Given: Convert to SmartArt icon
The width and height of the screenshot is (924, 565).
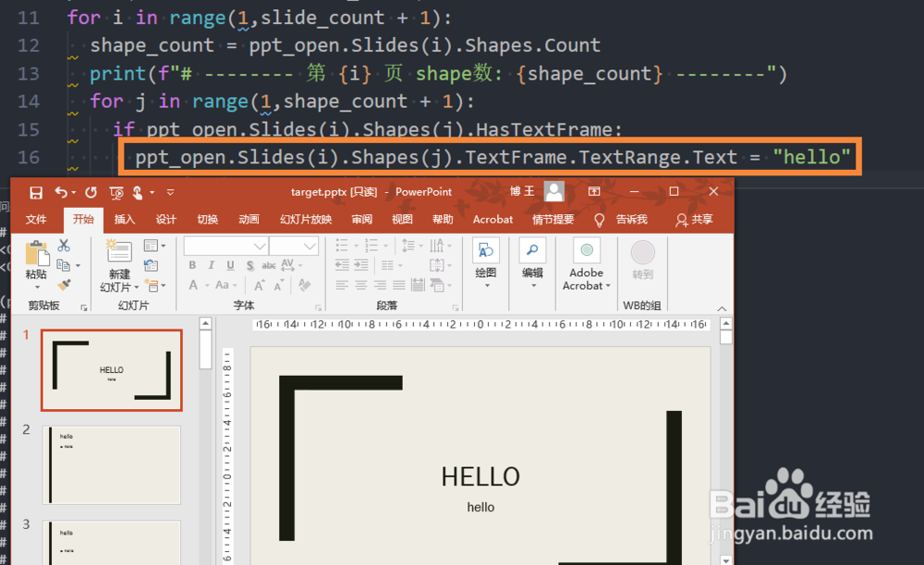Looking at the screenshot, I should click(x=440, y=285).
